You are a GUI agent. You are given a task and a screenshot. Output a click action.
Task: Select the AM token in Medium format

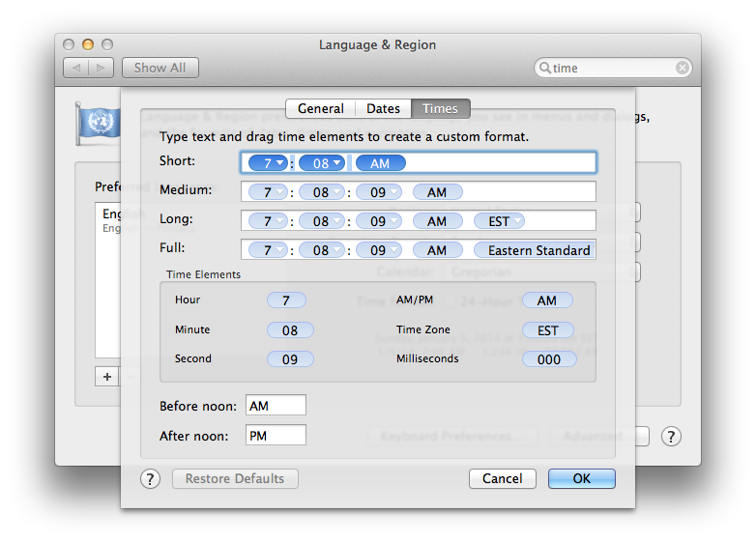pos(437,192)
